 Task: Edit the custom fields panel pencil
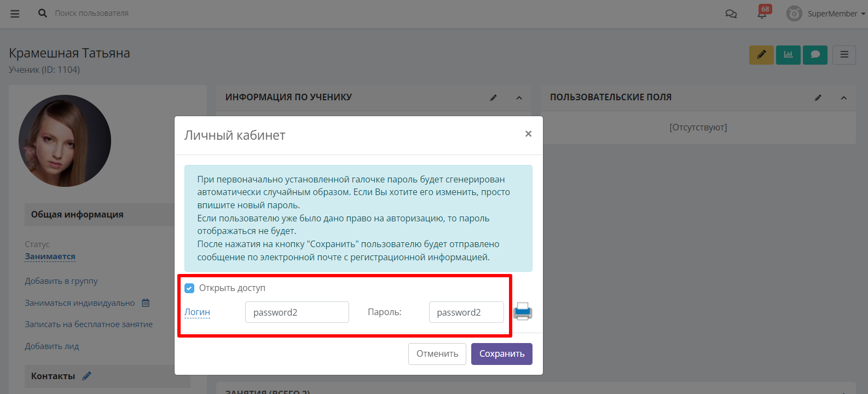tap(818, 98)
